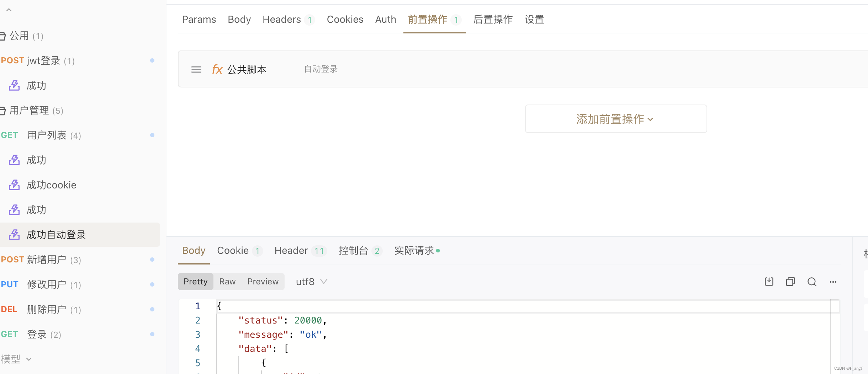This screenshot has width=868, height=374.
Task: Expand the 模型 section
Action: click(x=16, y=359)
